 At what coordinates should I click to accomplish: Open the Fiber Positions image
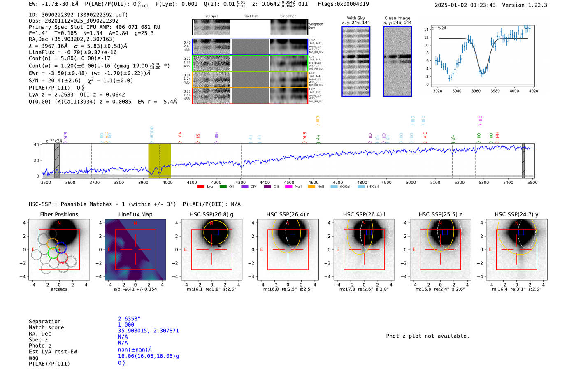click(59, 250)
